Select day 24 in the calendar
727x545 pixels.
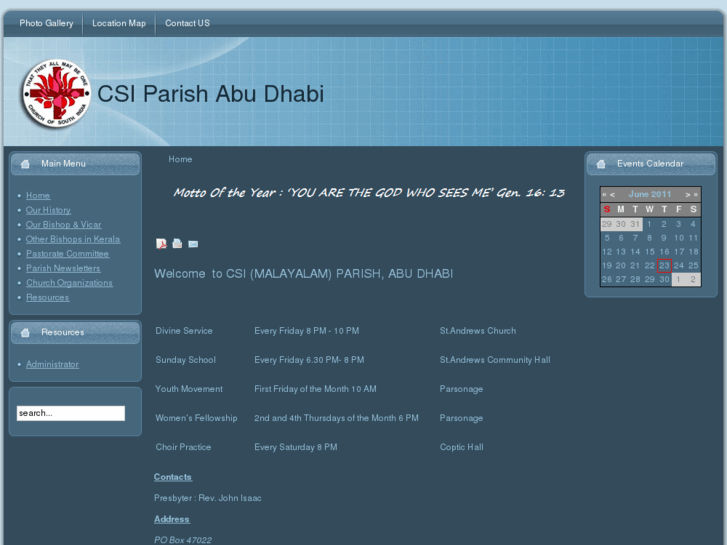click(x=678, y=265)
